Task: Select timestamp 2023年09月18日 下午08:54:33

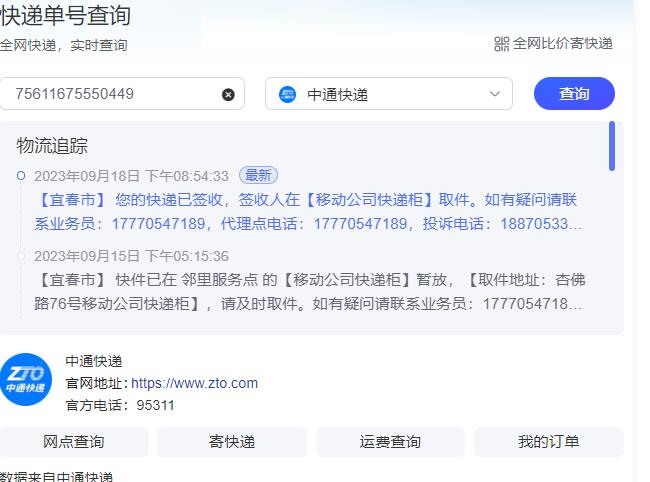Action: click(x=131, y=176)
